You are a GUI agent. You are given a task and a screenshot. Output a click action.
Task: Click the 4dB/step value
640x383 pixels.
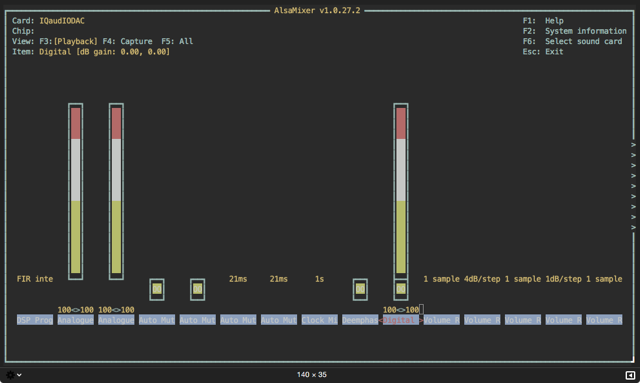482,279
